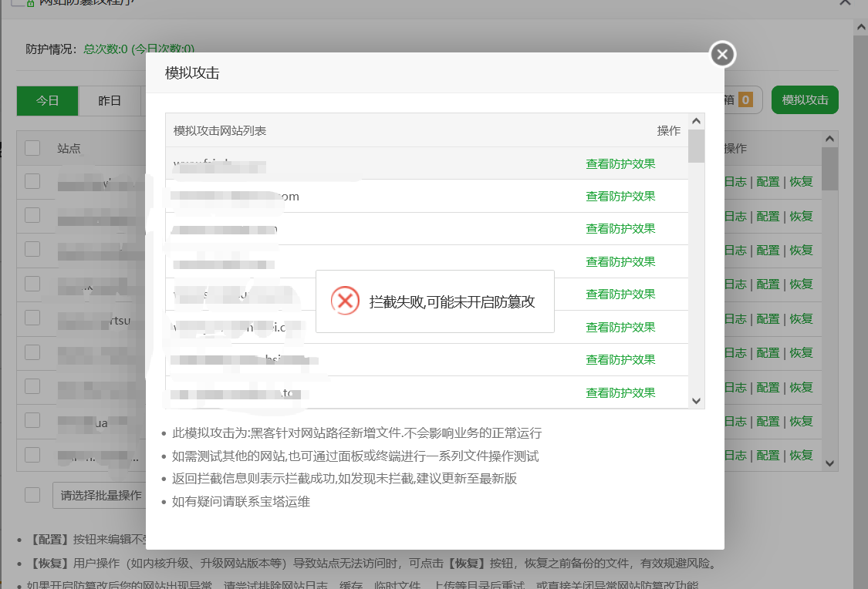The width and height of the screenshot is (868, 589).
Task: Click the 模拟攻击 dialog title
Action: 192,73
